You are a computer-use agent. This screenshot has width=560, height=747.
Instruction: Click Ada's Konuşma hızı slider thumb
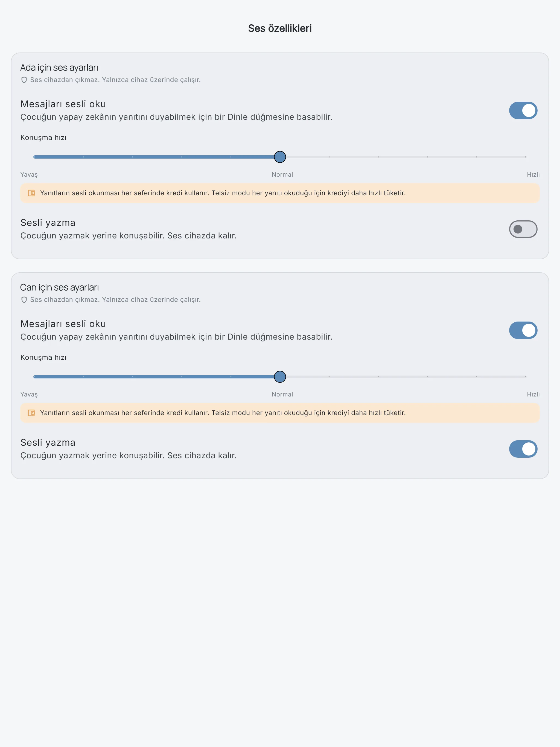pos(280,157)
